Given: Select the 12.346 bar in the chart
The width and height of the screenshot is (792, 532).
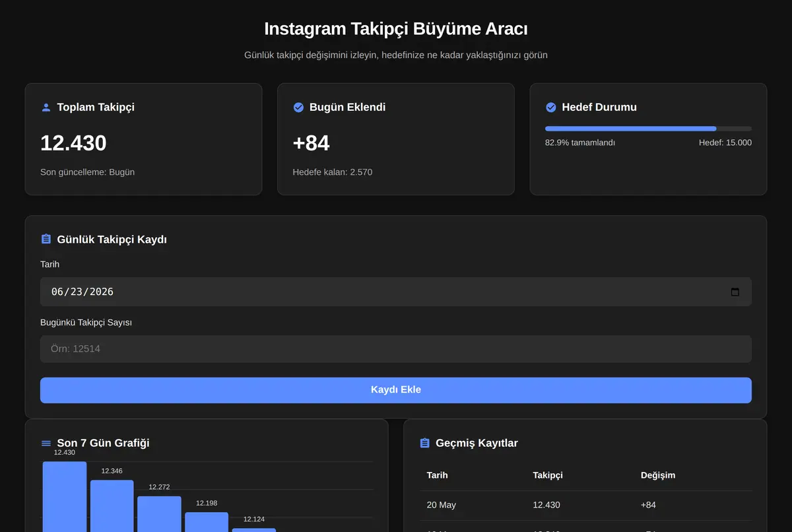Looking at the screenshot, I should (112, 506).
